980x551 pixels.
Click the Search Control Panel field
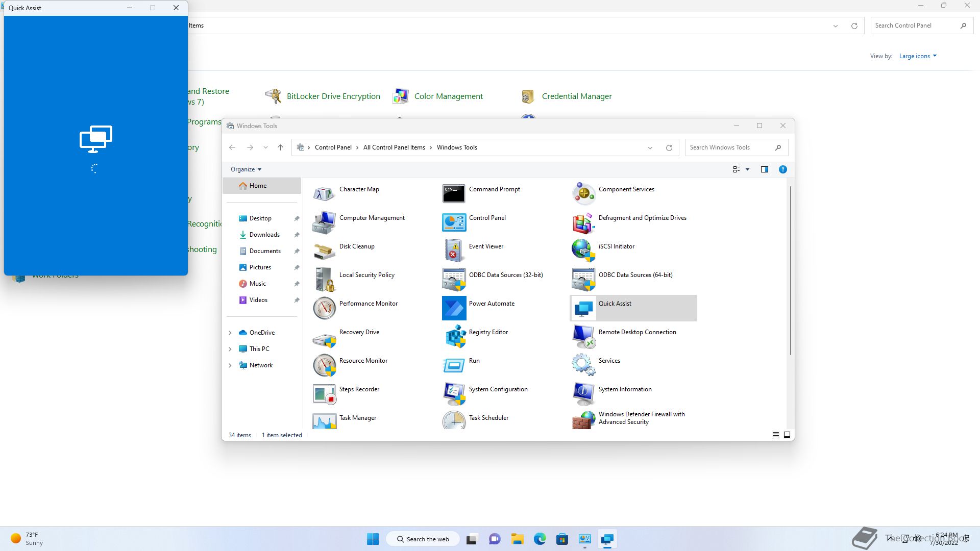click(921, 26)
